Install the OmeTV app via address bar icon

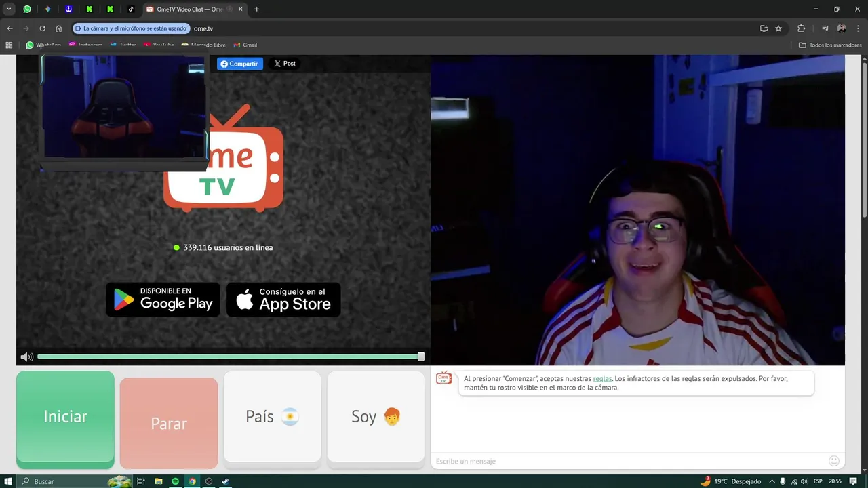[764, 28]
